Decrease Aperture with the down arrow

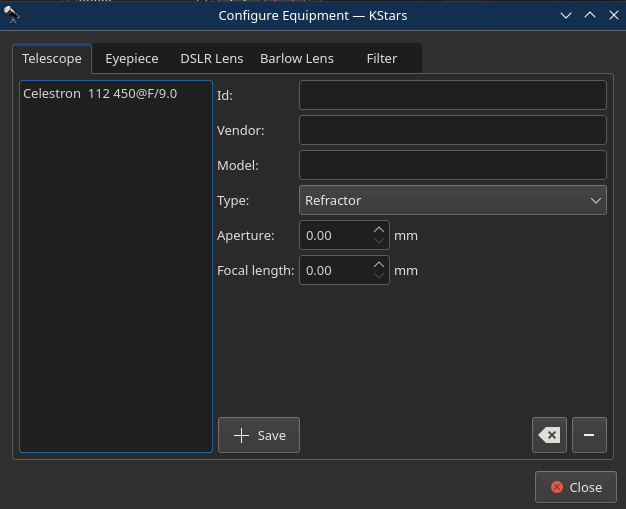[379, 241]
